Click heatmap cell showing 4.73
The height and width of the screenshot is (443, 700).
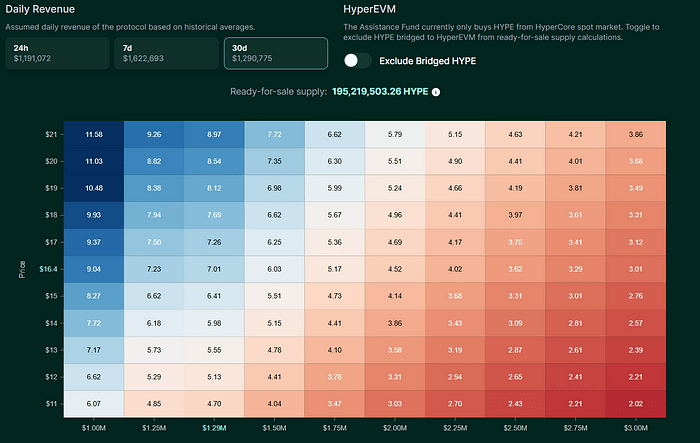pos(334,296)
